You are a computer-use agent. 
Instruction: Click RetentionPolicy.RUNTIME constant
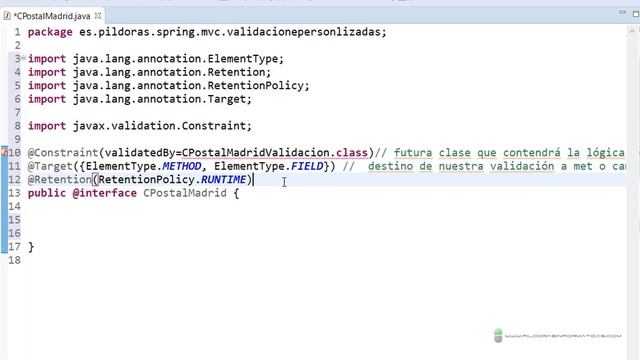[x=172, y=180]
